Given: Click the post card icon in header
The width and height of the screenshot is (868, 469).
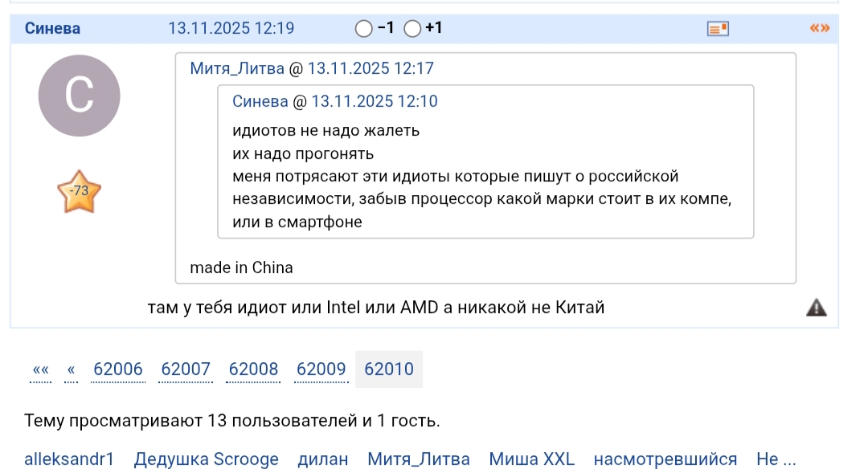Looking at the screenshot, I should click(x=718, y=29).
